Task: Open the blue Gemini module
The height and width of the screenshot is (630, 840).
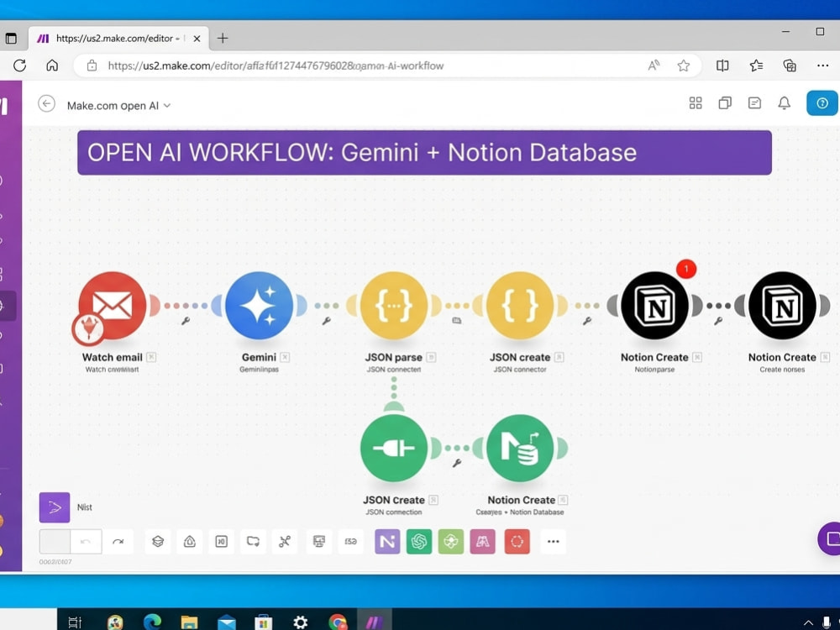Action: coord(260,306)
